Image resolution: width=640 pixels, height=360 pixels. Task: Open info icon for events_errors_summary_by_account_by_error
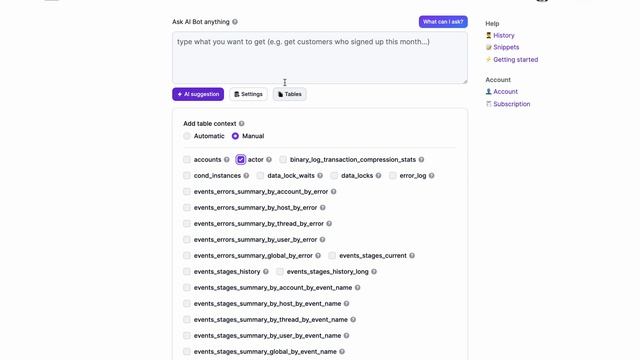tap(333, 191)
